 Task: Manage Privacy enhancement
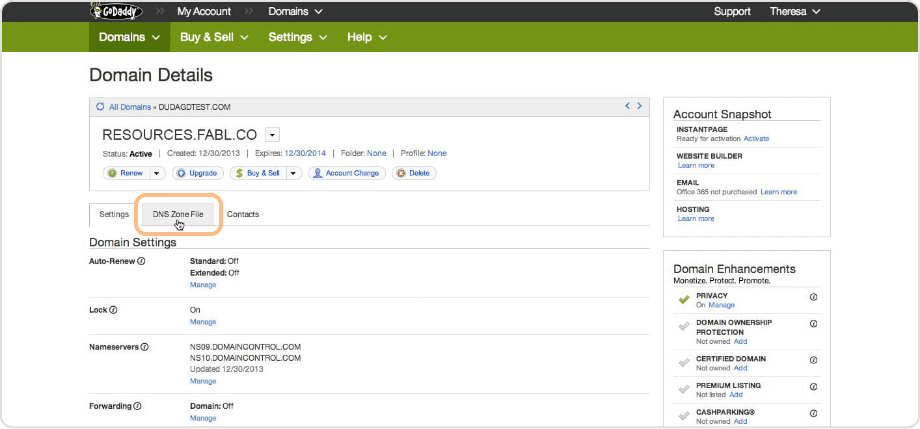[x=721, y=305]
